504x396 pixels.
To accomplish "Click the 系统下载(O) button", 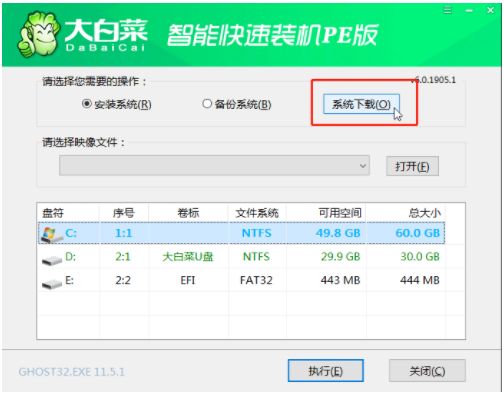I will pos(361,104).
